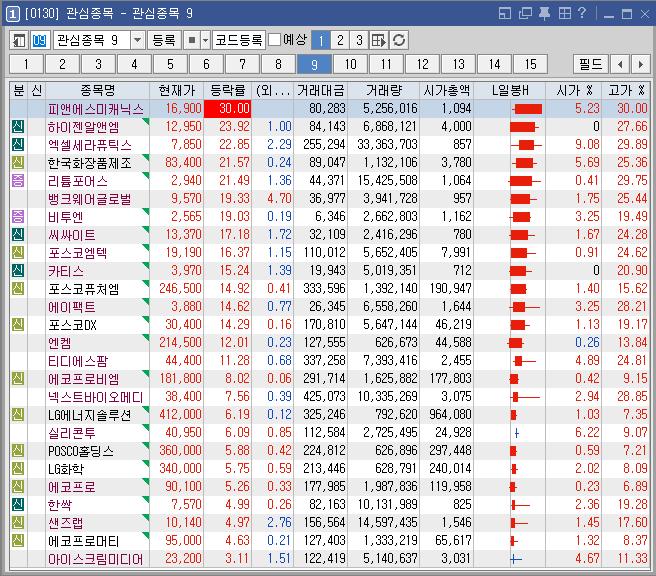Click the scroll tabs right arrow
The image size is (656, 576).
click(x=640, y=64)
